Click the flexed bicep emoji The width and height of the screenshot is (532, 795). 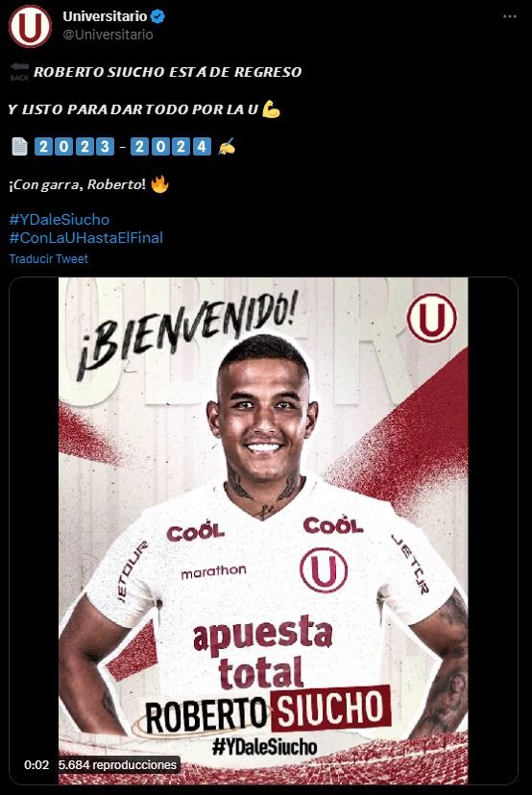tap(272, 109)
